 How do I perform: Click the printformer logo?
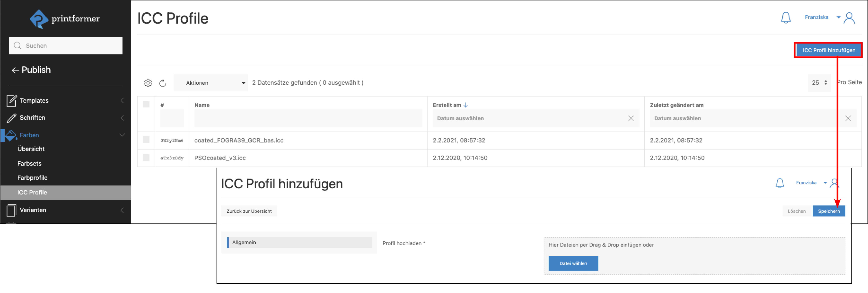(x=65, y=19)
